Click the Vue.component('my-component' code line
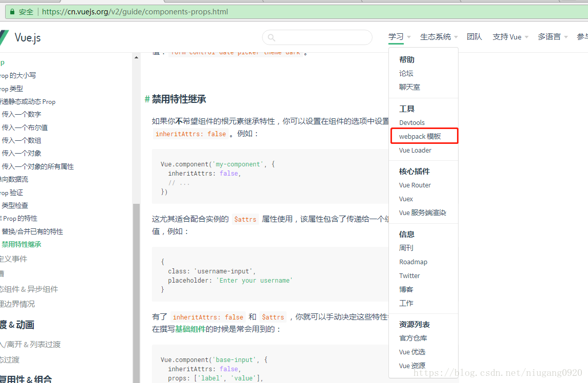 point(218,164)
